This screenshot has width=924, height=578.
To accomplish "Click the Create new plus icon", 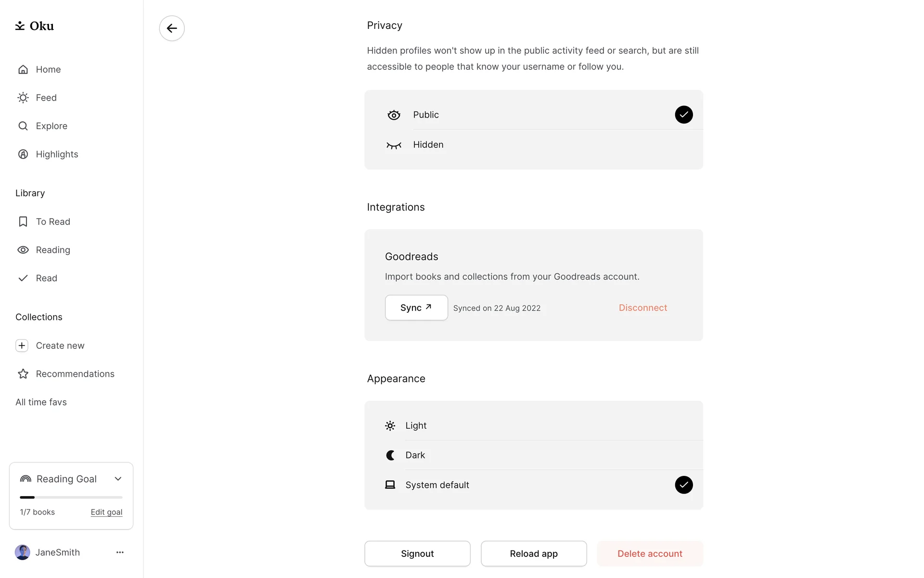I will pyautogui.click(x=22, y=346).
